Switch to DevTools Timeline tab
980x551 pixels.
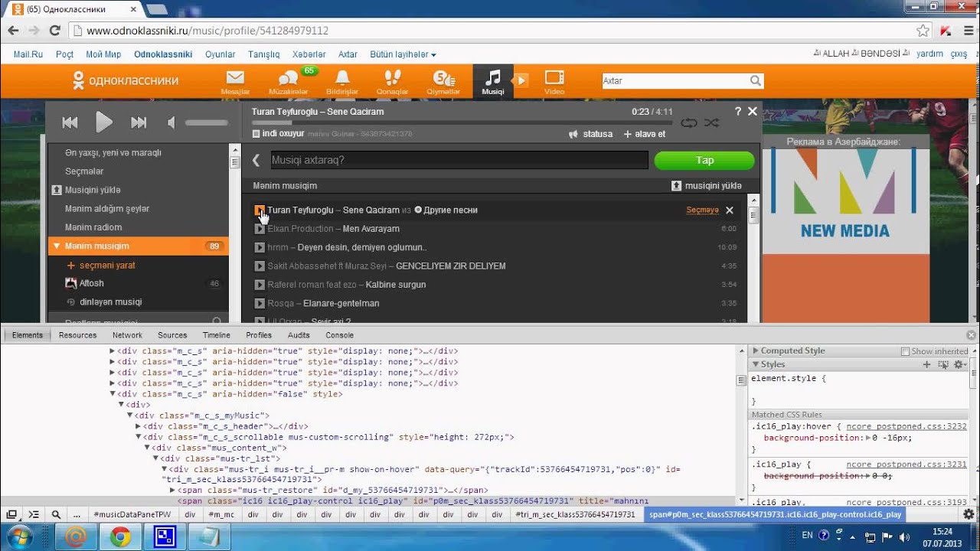217,334
